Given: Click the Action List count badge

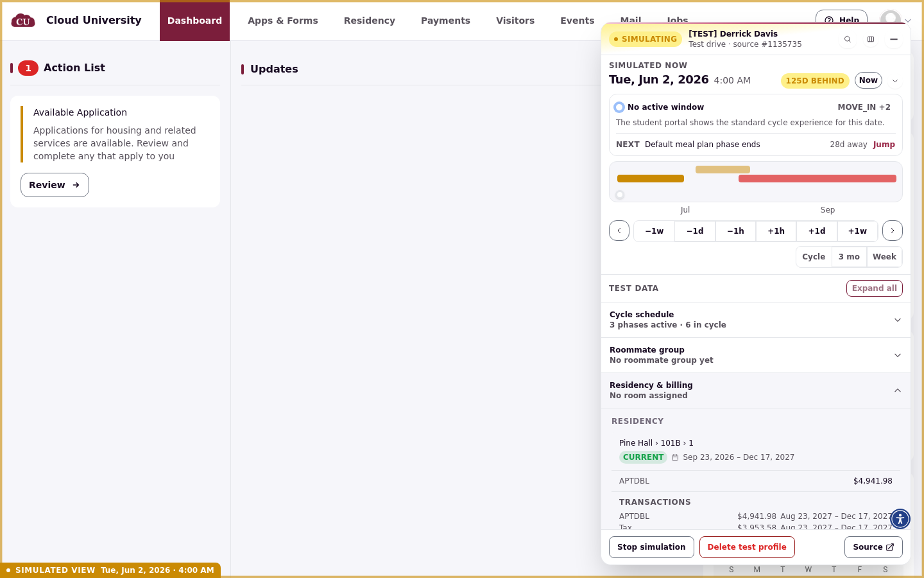Looking at the screenshot, I should 28,68.
